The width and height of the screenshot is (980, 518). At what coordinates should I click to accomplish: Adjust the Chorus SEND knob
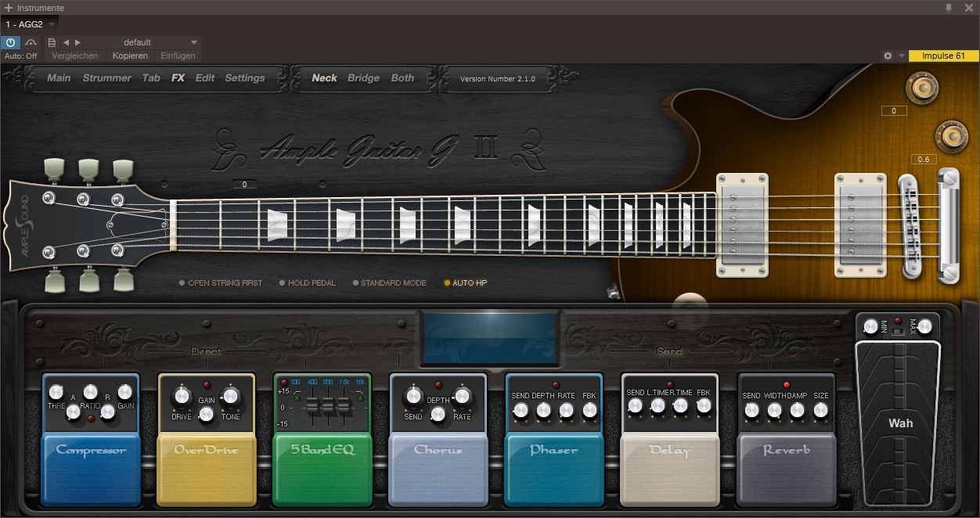click(413, 396)
